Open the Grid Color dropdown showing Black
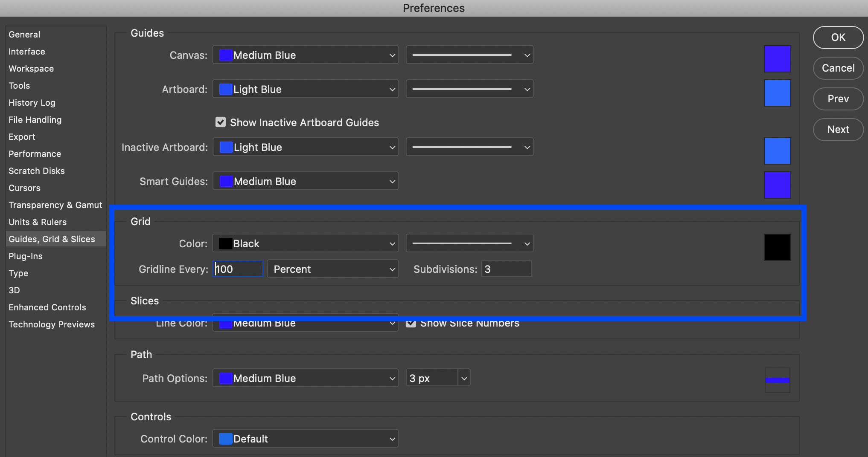 click(x=305, y=243)
